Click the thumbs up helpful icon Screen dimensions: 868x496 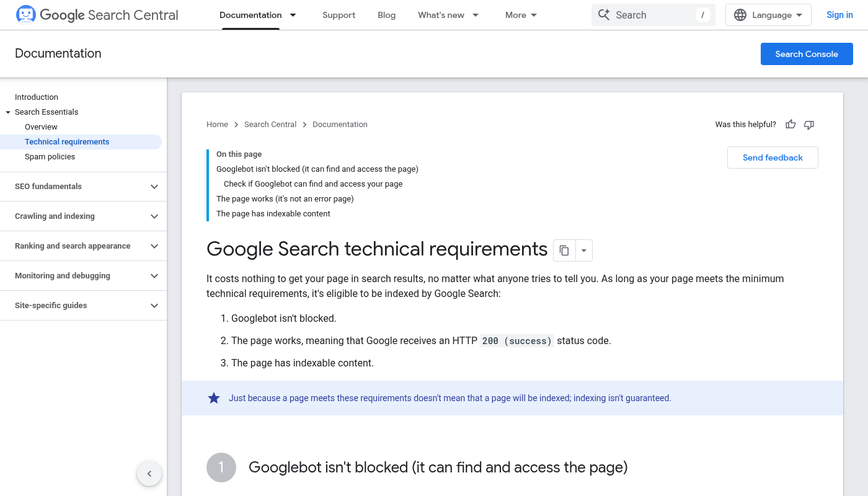coord(790,125)
